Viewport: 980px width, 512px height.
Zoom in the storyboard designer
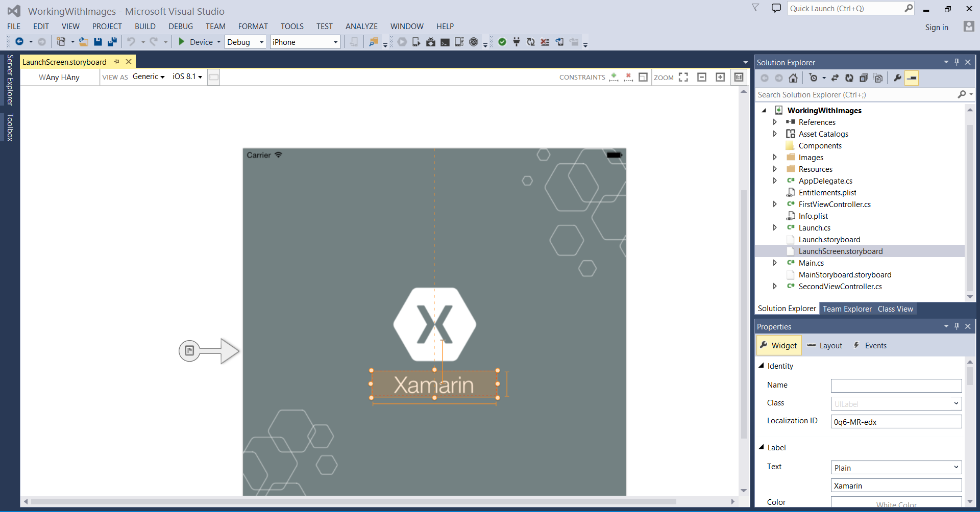720,77
